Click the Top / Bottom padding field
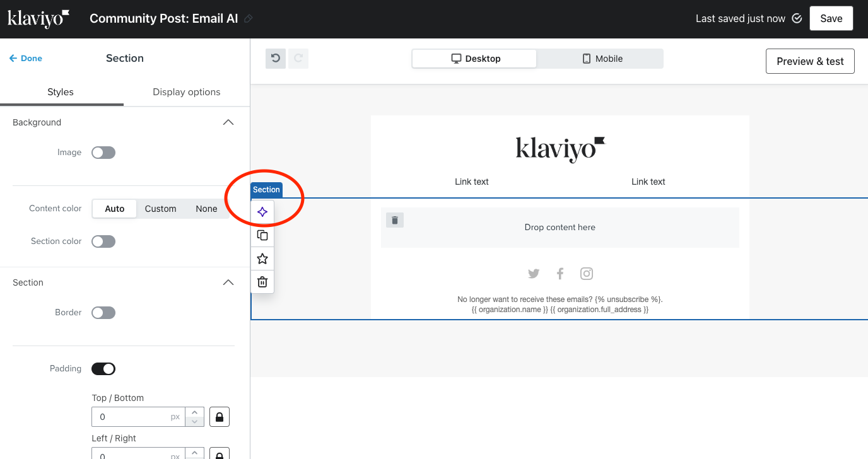 (x=139, y=417)
